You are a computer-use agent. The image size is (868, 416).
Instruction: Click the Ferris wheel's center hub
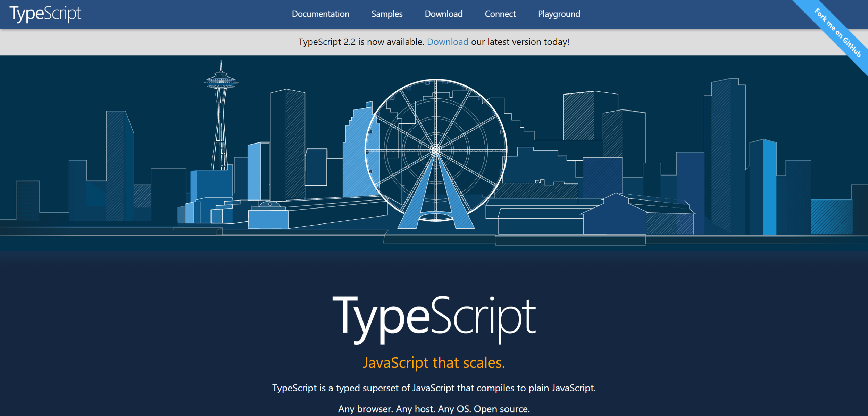[x=436, y=150]
